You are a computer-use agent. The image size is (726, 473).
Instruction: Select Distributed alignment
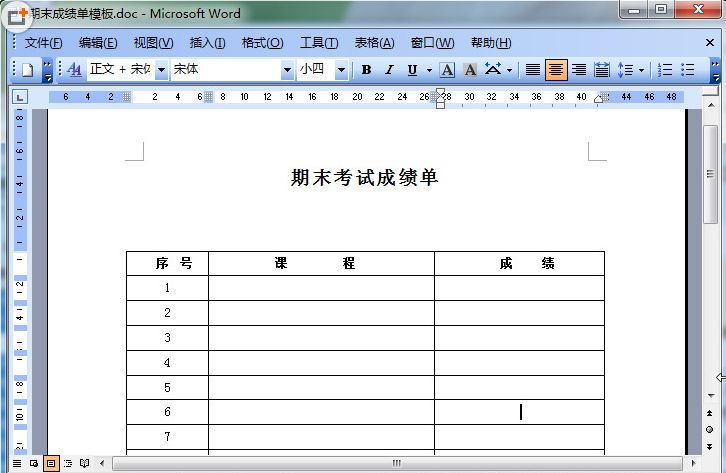coord(601,70)
